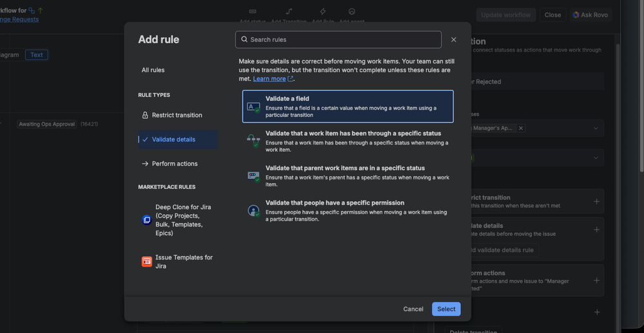Click the RULE TYPES heading text
The width and height of the screenshot is (644, 333).
154,95
